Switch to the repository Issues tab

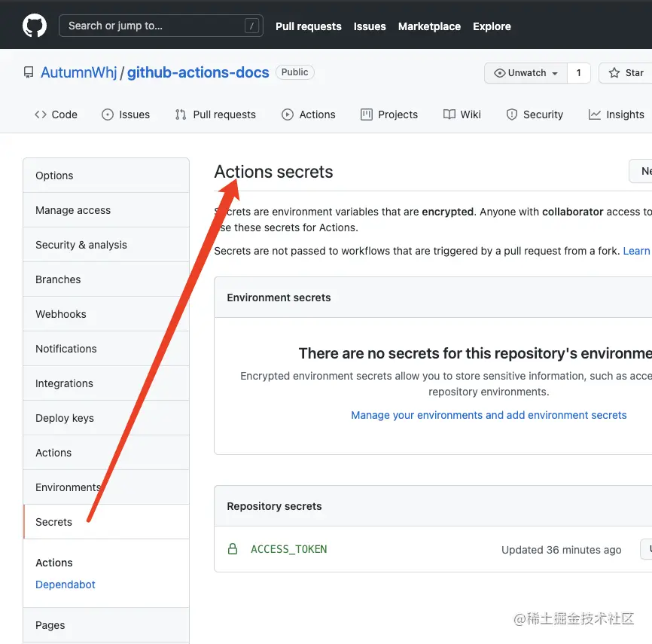click(x=126, y=114)
